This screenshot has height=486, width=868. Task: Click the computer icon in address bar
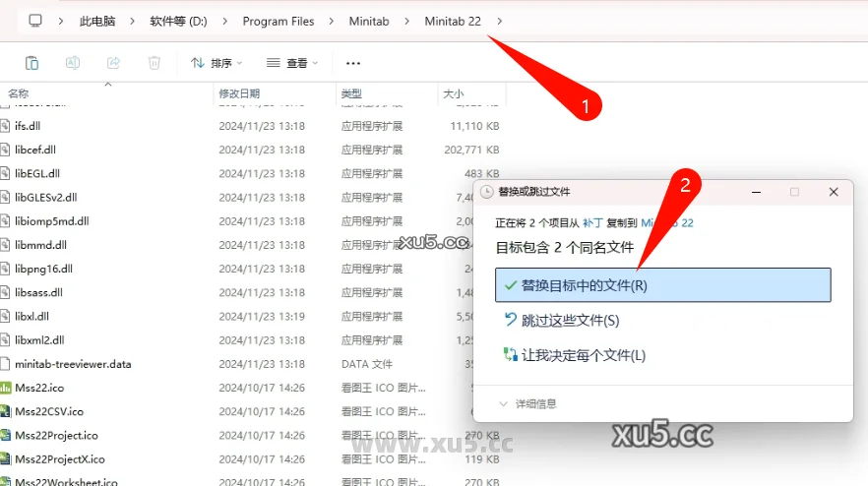[35, 21]
